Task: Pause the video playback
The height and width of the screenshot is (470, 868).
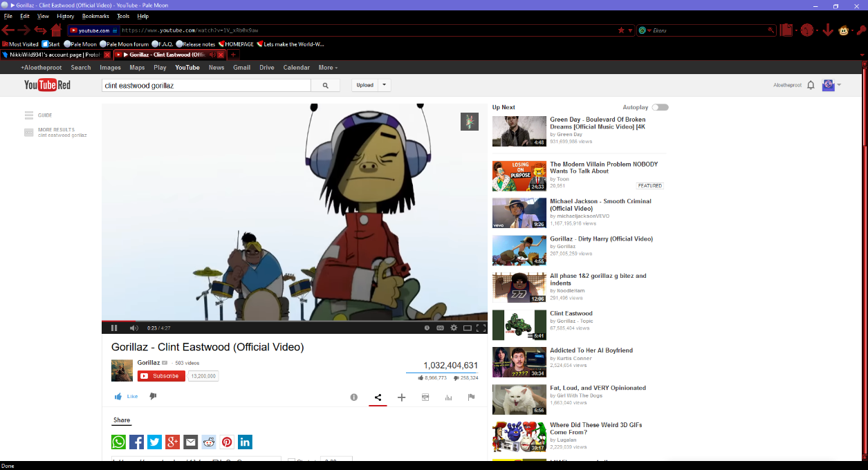Action: [113, 327]
